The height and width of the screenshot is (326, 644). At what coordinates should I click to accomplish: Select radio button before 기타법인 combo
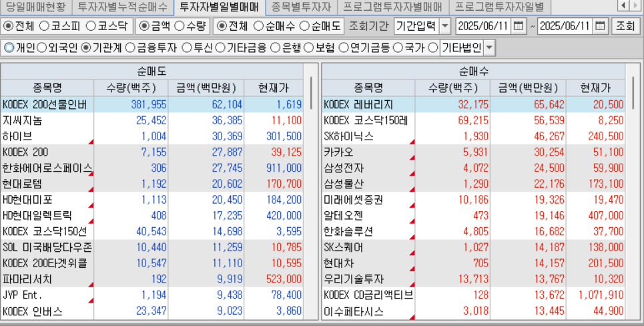433,47
